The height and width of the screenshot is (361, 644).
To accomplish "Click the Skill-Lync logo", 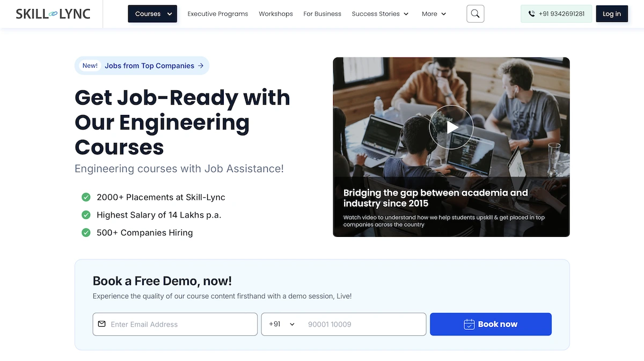I will [x=53, y=14].
